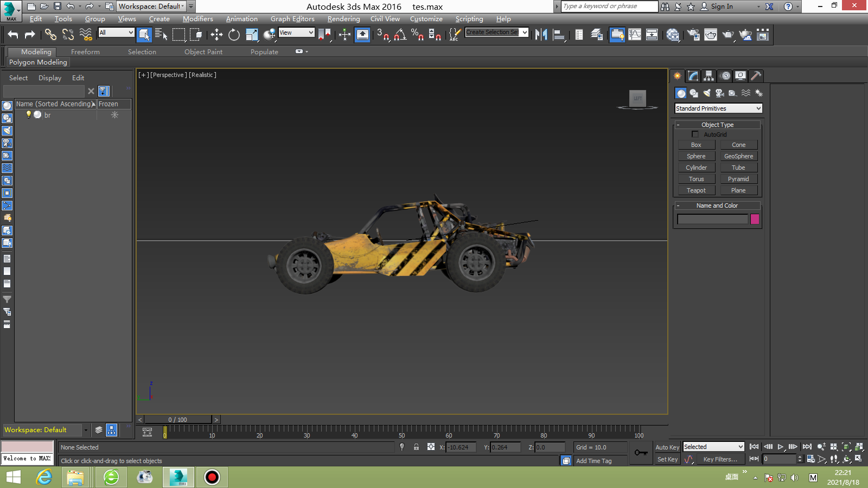
Task: Open the Rendering menu
Action: tap(343, 19)
